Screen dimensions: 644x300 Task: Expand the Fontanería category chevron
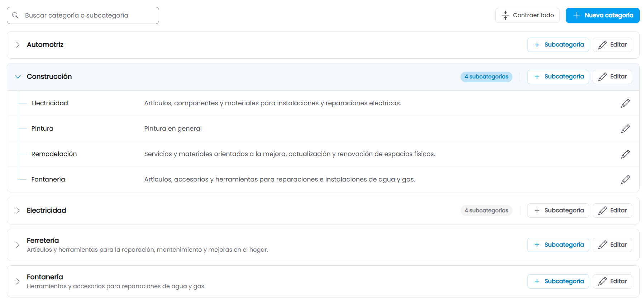[18, 281]
